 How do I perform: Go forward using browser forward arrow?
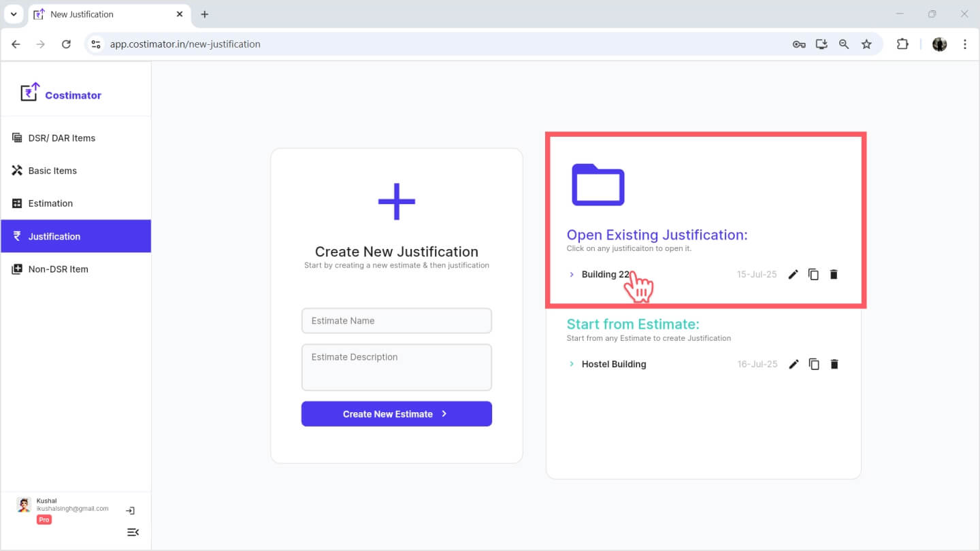coord(41,44)
